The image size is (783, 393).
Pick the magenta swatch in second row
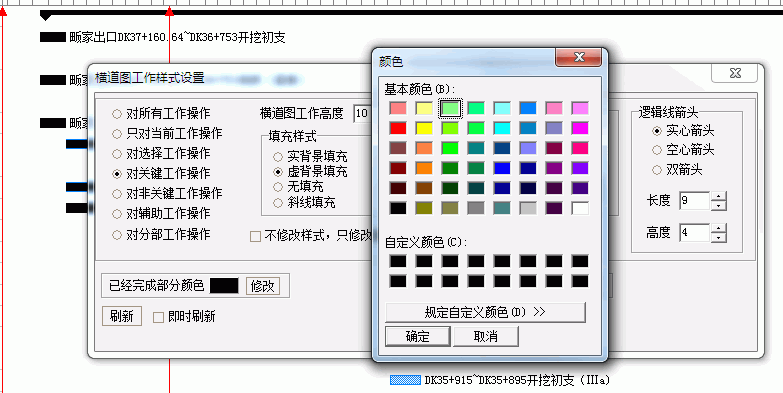(x=580, y=128)
